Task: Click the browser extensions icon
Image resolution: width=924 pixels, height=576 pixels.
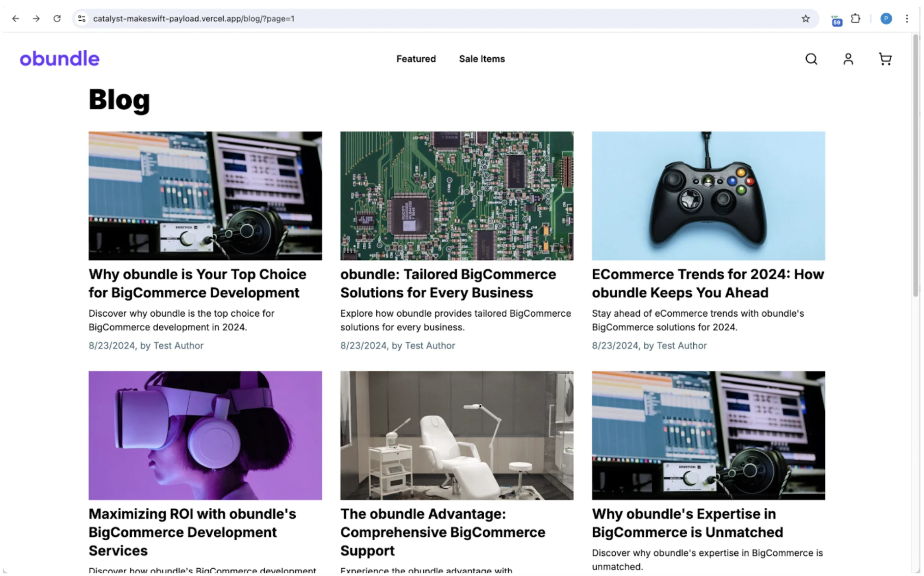Action: 856,18
